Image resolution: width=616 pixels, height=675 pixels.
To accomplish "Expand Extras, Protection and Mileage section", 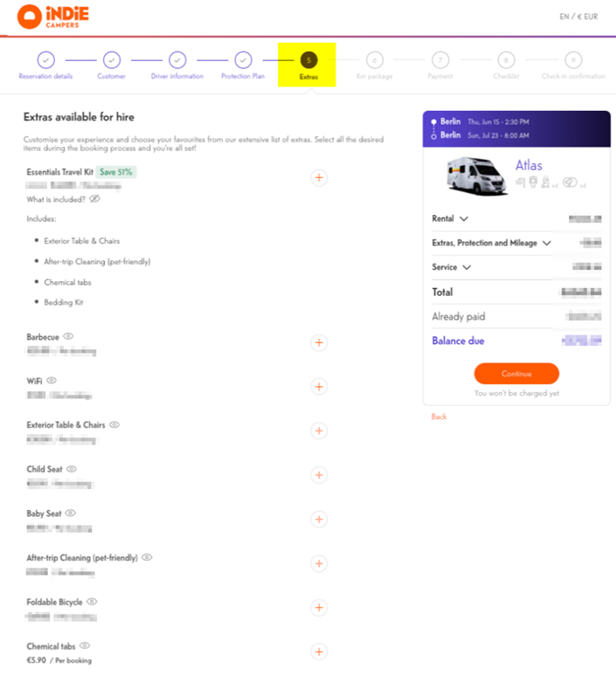I will (547, 244).
